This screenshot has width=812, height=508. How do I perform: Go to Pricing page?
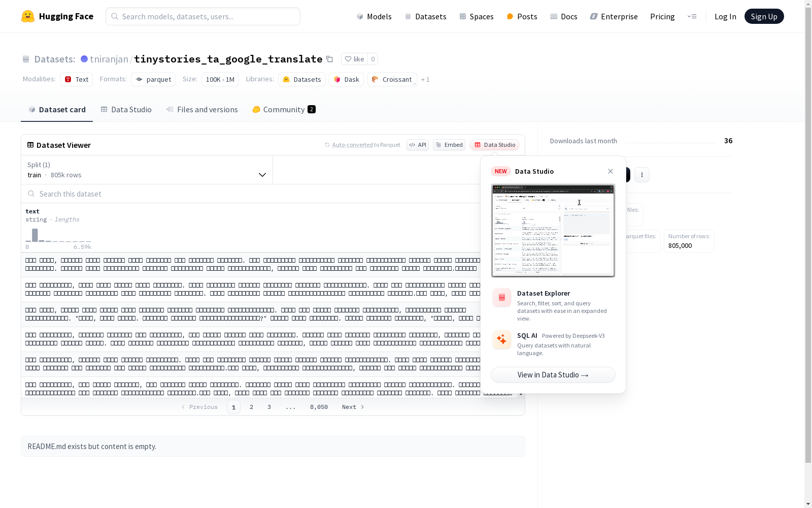662,16
